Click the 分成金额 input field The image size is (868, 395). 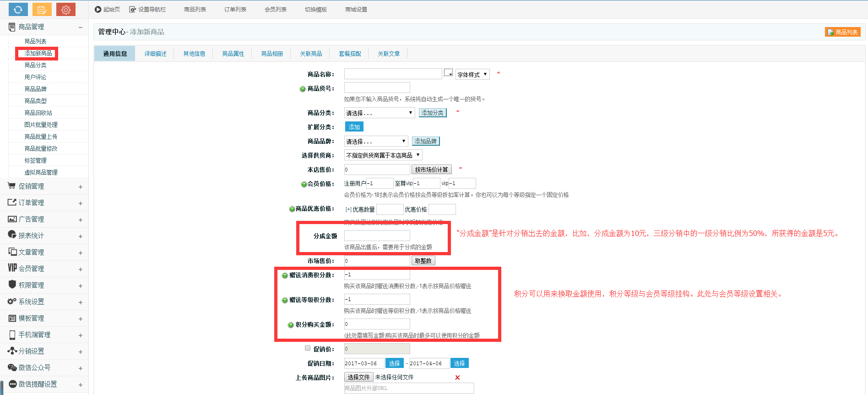point(377,236)
